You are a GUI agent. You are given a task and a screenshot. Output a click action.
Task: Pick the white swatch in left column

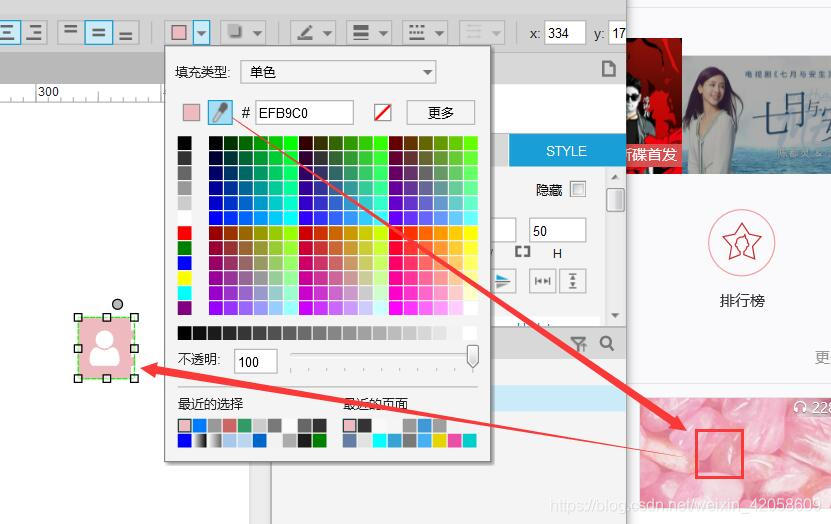[184, 218]
